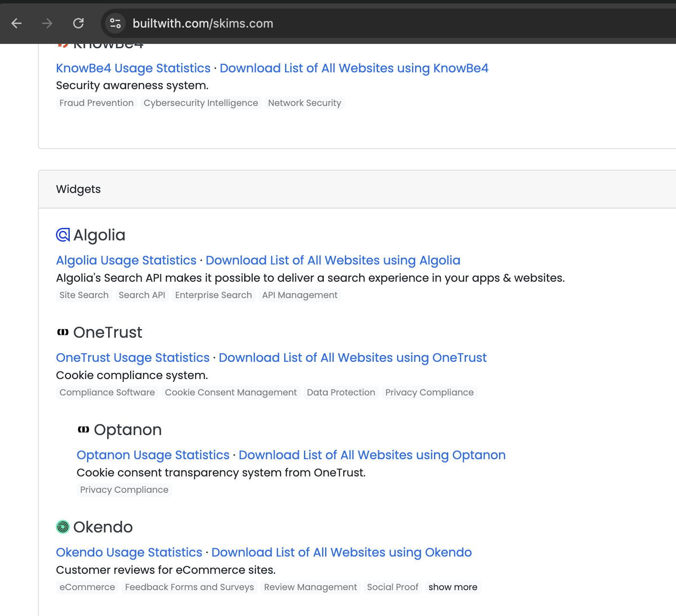Click the OneTrust logo icon
The width and height of the screenshot is (676, 616).
coord(63,332)
